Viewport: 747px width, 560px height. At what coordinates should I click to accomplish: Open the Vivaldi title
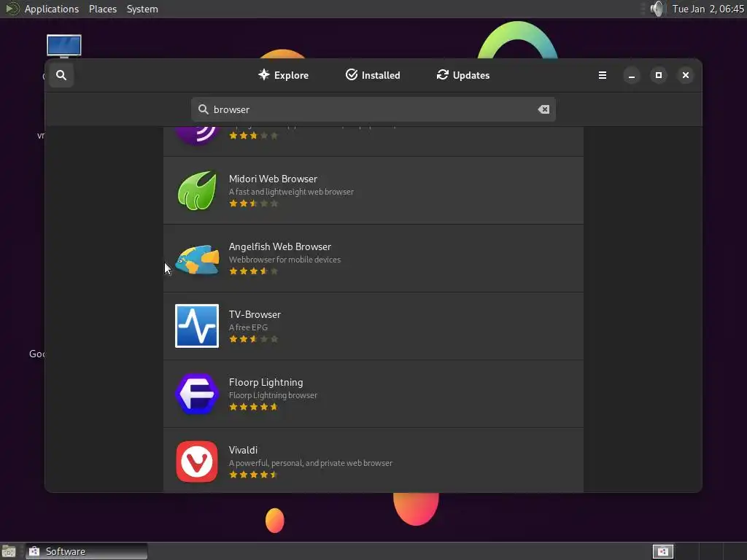(243, 450)
